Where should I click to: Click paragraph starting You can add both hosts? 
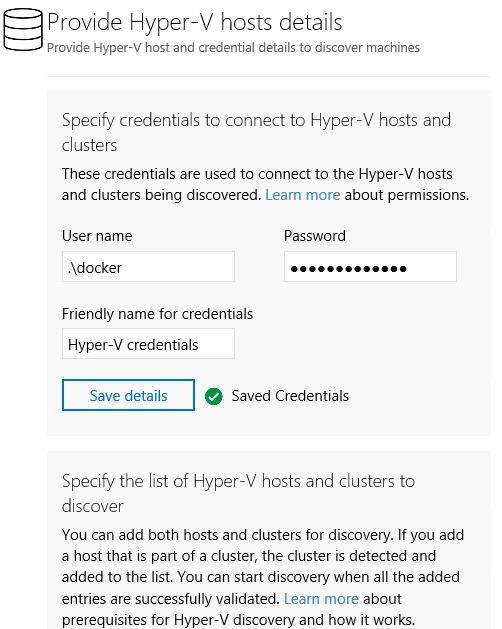263,577
